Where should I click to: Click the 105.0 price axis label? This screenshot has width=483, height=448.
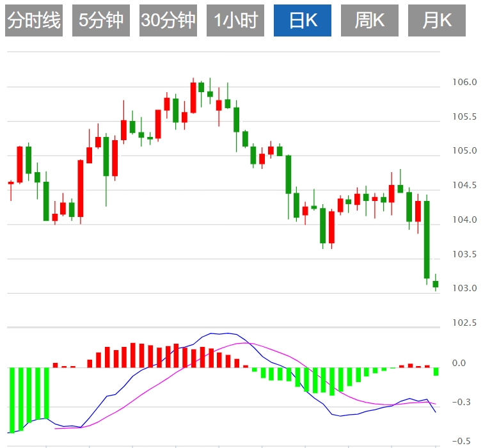coord(464,152)
